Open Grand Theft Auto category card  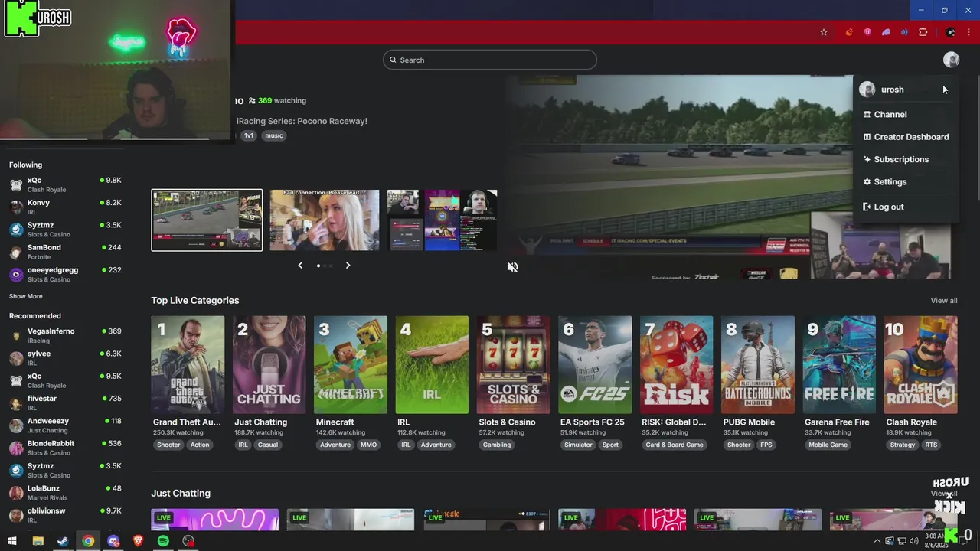coord(188,365)
